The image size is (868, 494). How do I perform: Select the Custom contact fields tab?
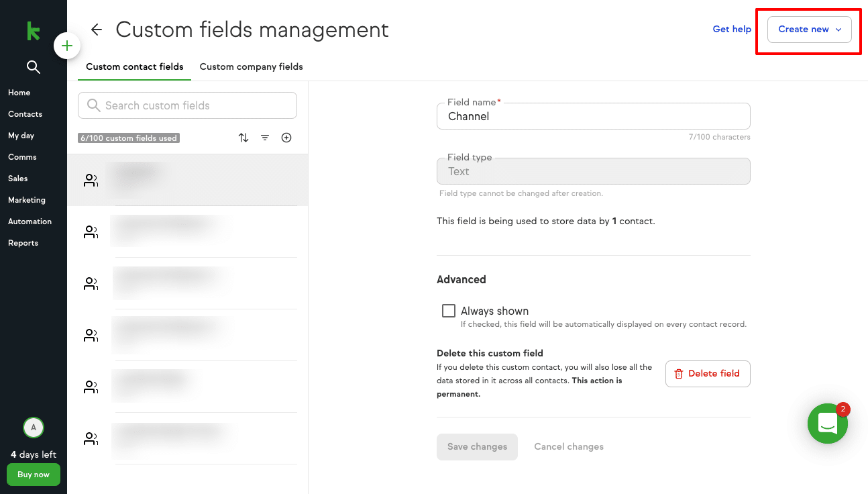click(x=134, y=66)
